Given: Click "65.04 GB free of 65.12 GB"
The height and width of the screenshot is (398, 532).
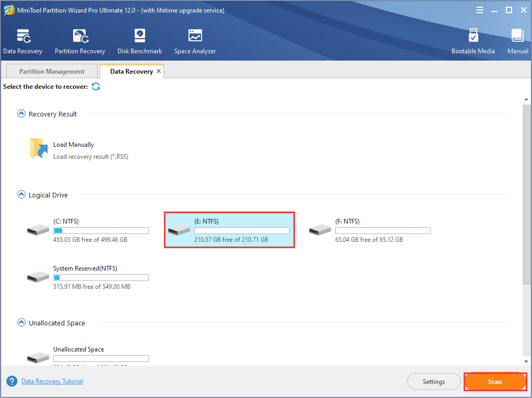Looking at the screenshot, I should click(x=369, y=240).
